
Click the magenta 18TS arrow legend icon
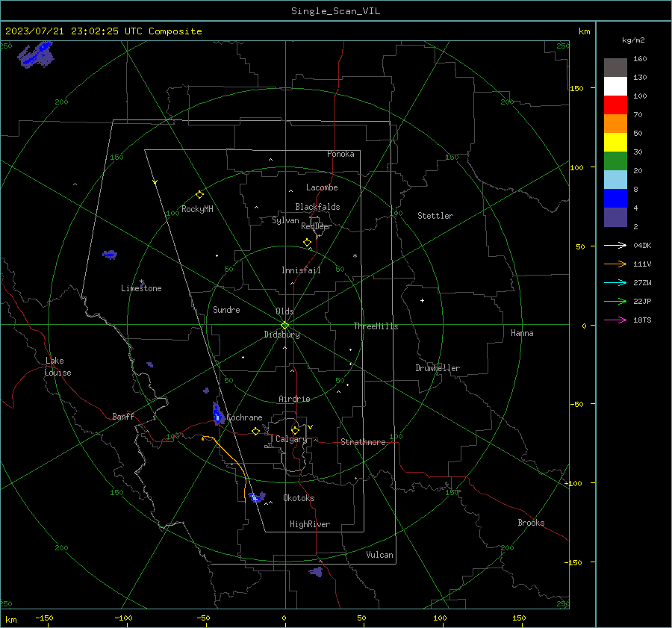click(x=615, y=320)
